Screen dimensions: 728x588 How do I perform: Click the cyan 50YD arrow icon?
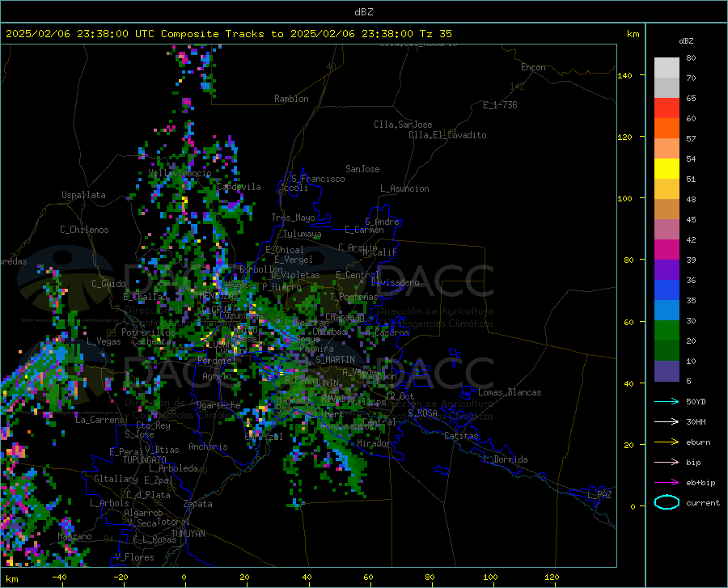[667, 401]
